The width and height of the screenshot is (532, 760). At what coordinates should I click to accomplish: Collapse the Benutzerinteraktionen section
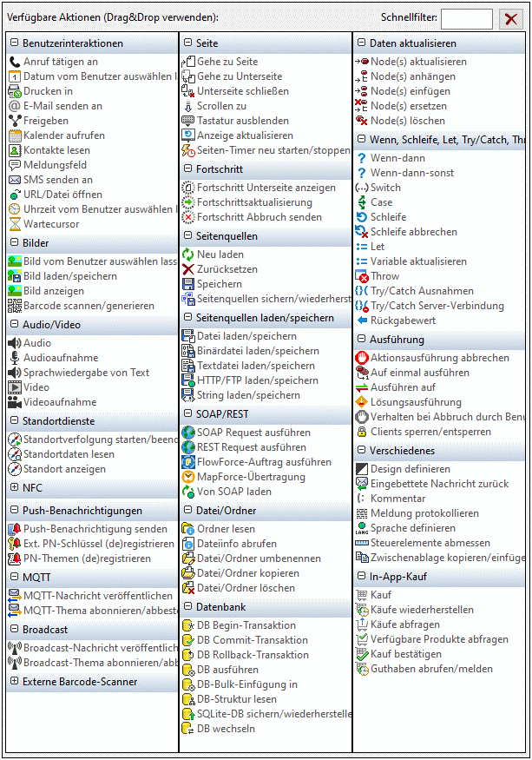(x=14, y=43)
